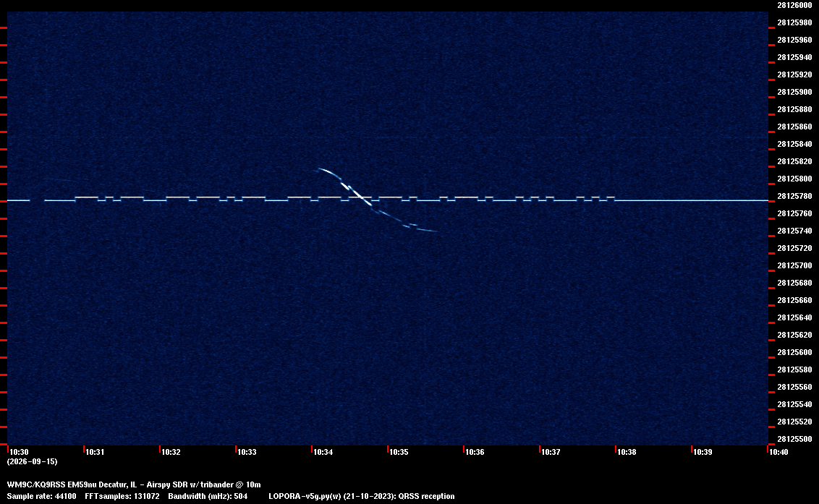819x504 pixels.
Task: Click the 10:40 time axis marker
Action: (778, 452)
